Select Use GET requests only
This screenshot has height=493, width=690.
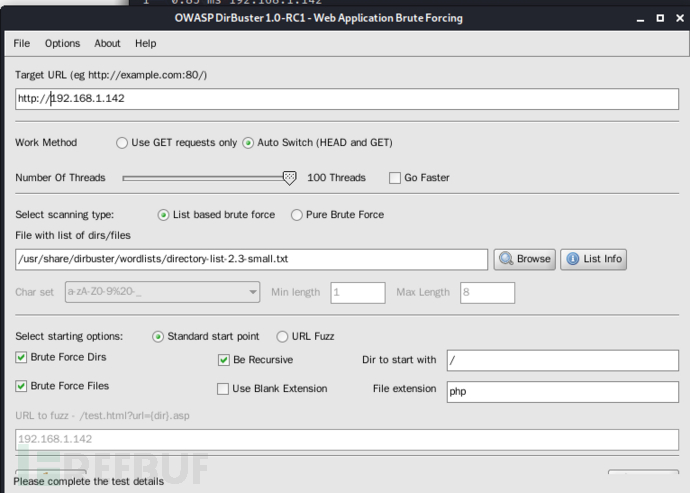click(x=122, y=143)
